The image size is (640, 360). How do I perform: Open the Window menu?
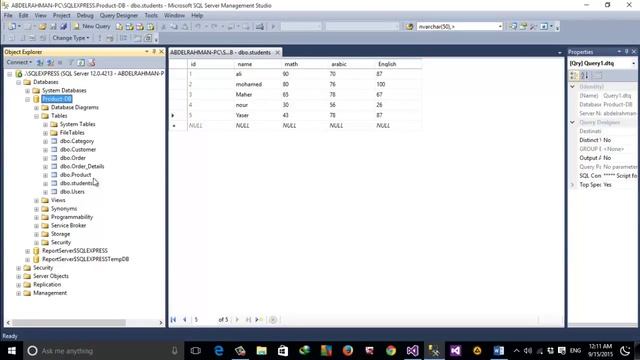click(174, 16)
